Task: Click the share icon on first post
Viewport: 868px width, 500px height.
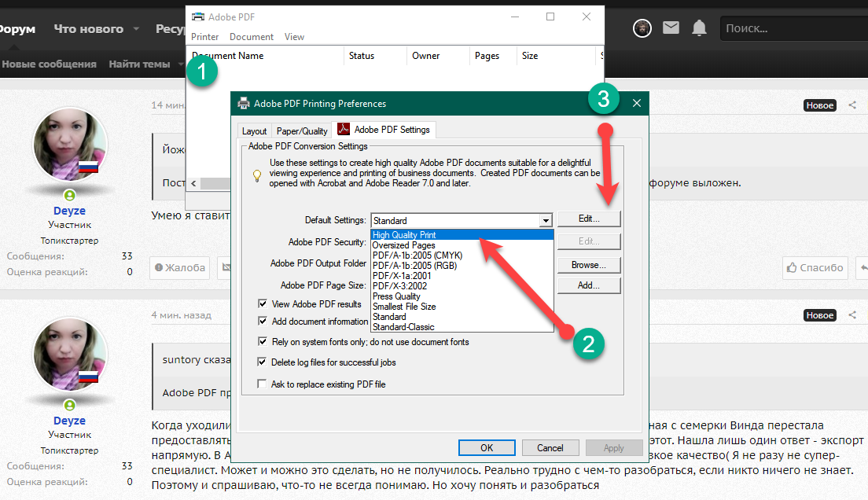Action: tap(852, 105)
